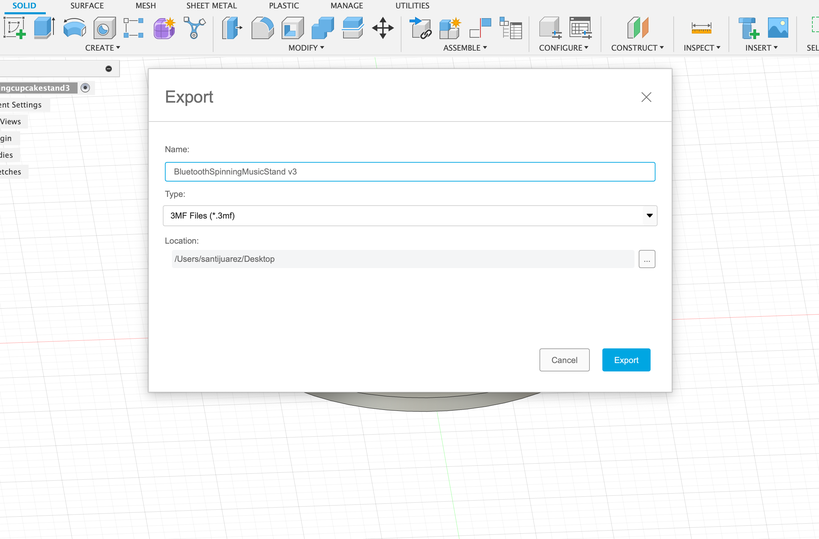Select the Extrude tool

pos(44,28)
